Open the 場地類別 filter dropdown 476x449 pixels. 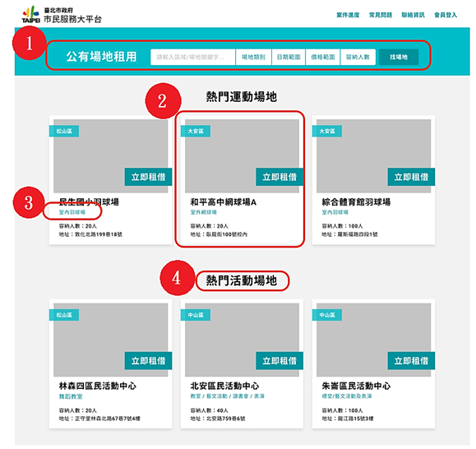point(253,57)
